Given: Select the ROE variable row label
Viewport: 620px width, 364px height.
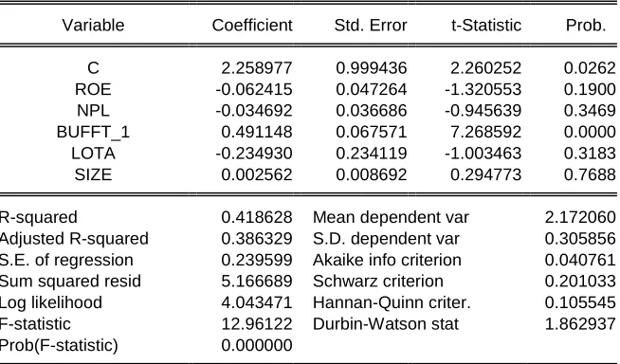Looking at the screenshot, I should pos(93,89).
